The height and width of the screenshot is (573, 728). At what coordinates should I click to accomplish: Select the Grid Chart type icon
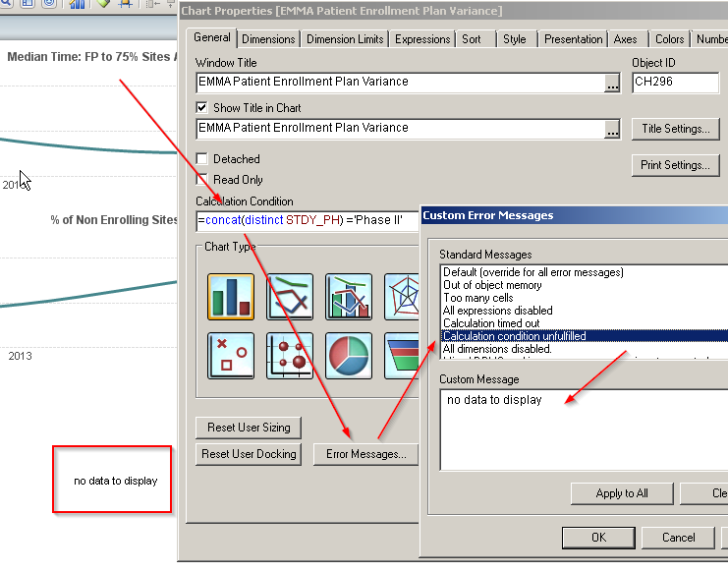[290, 356]
